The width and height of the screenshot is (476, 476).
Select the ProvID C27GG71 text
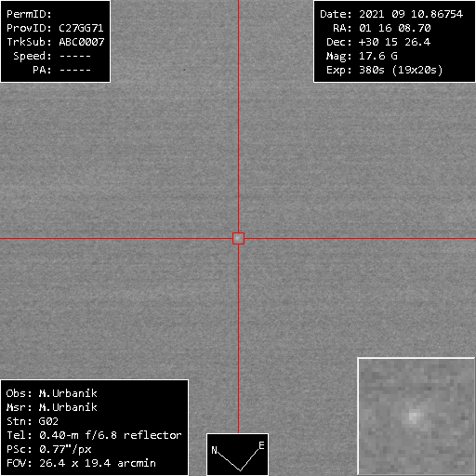(55, 28)
